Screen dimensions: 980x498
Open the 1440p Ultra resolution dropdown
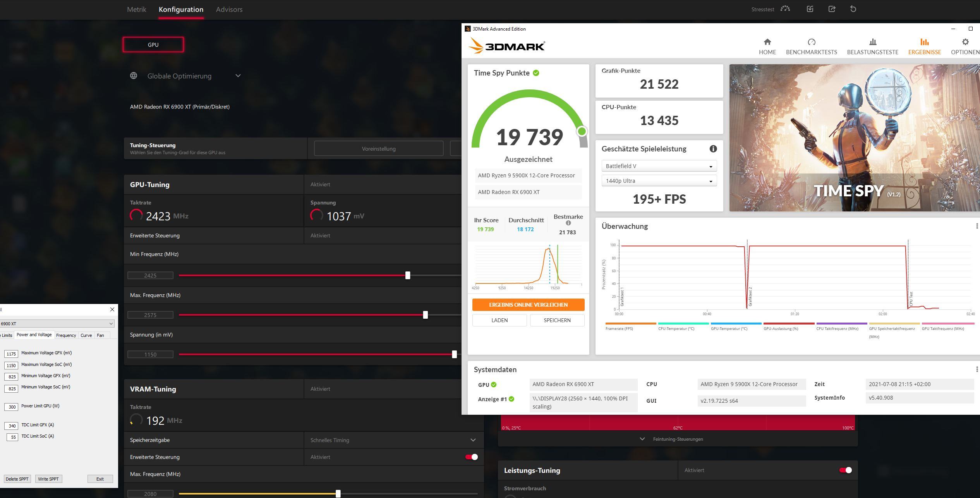pyautogui.click(x=659, y=181)
